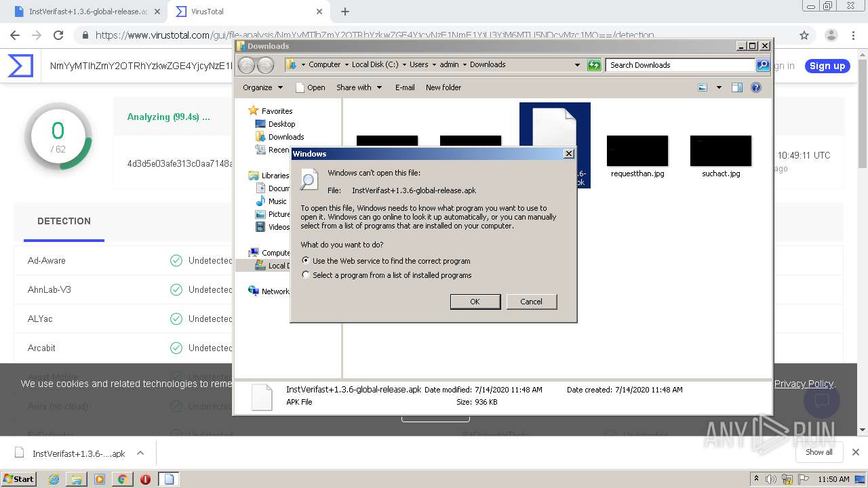
Task: Expand download item options chevron
Action: point(140,453)
